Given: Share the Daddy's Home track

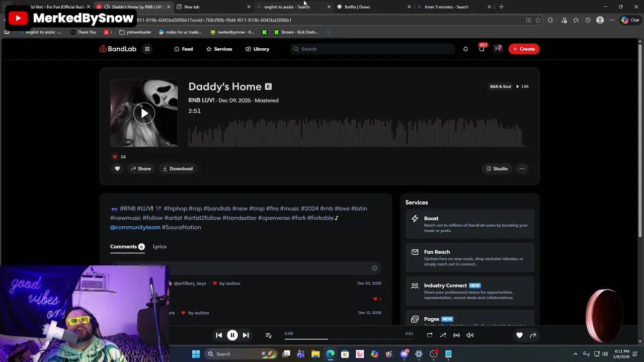Looking at the screenshot, I should point(140,168).
